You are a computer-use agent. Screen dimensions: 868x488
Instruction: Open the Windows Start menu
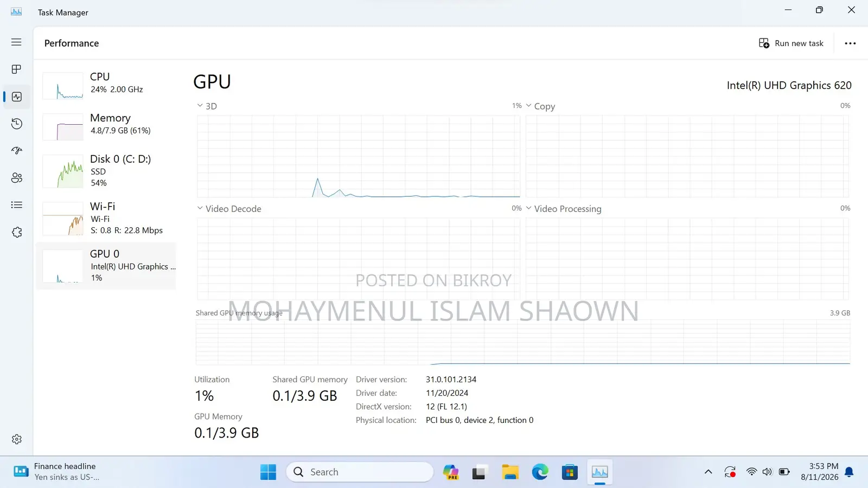pos(268,472)
